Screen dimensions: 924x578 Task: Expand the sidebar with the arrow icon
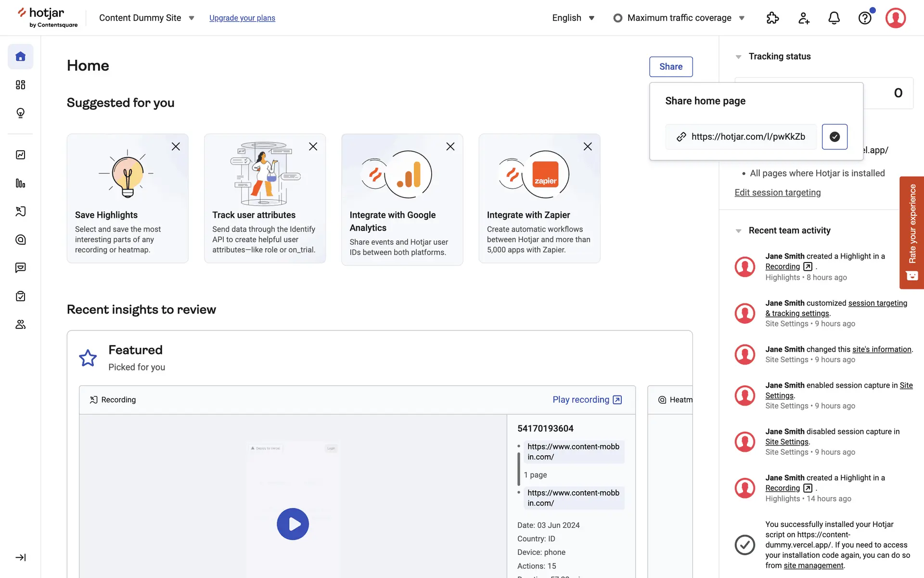20,557
